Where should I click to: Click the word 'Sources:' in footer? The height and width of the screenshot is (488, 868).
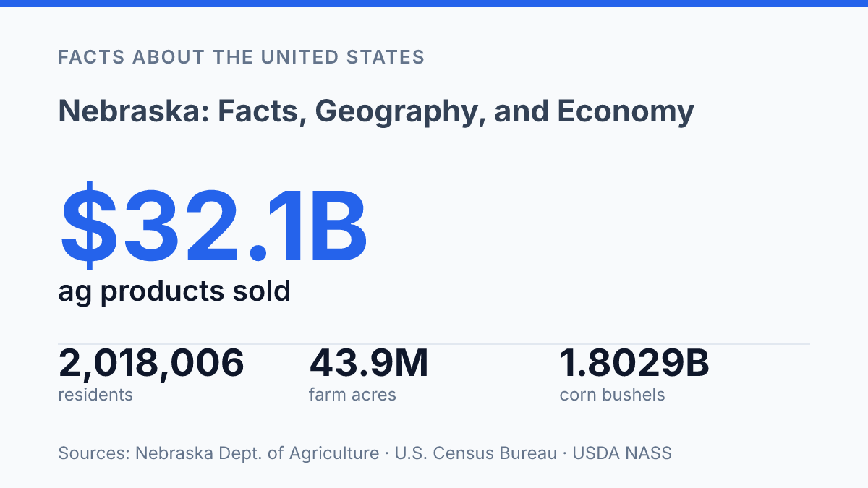click(94, 453)
